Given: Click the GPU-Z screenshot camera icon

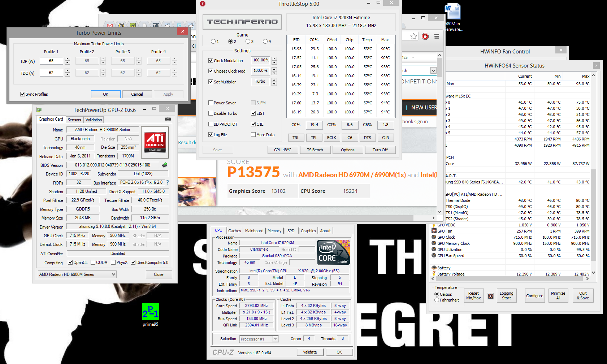Looking at the screenshot, I should pos(168,119).
